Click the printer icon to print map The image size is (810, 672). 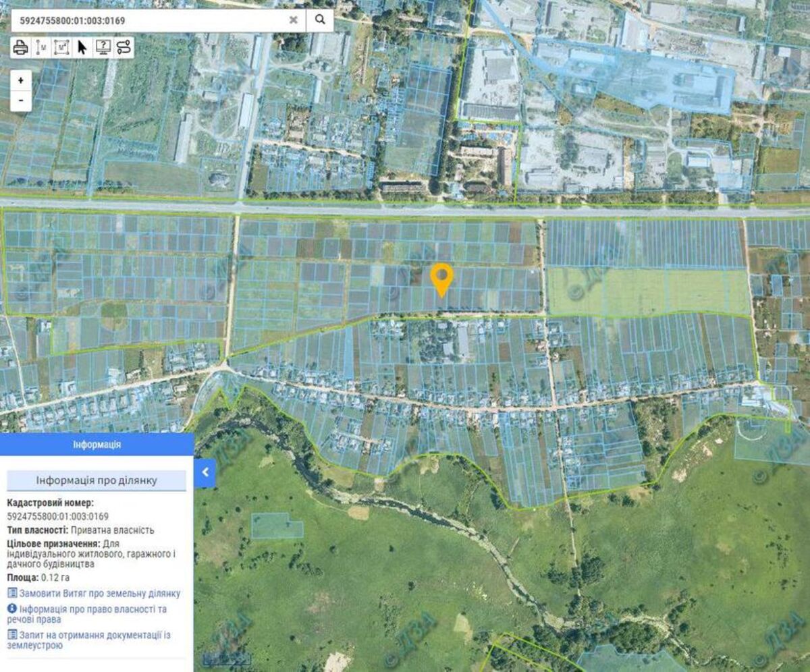pos(20,47)
